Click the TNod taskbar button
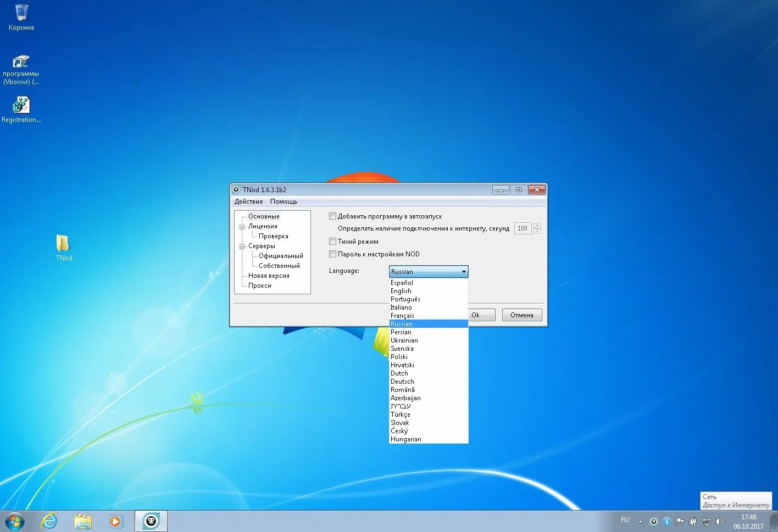This screenshot has width=778, height=532. pyautogui.click(x=151, y=521)
